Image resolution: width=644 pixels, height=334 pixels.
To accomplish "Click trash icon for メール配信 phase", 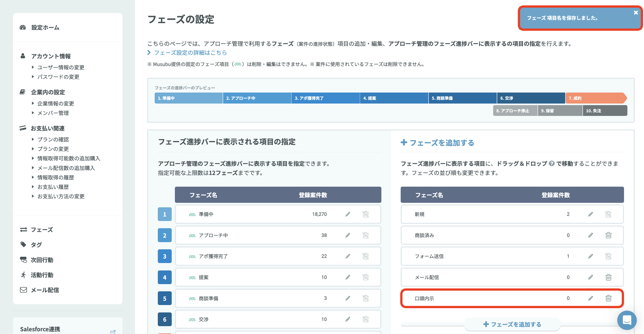I will point(608,277).
